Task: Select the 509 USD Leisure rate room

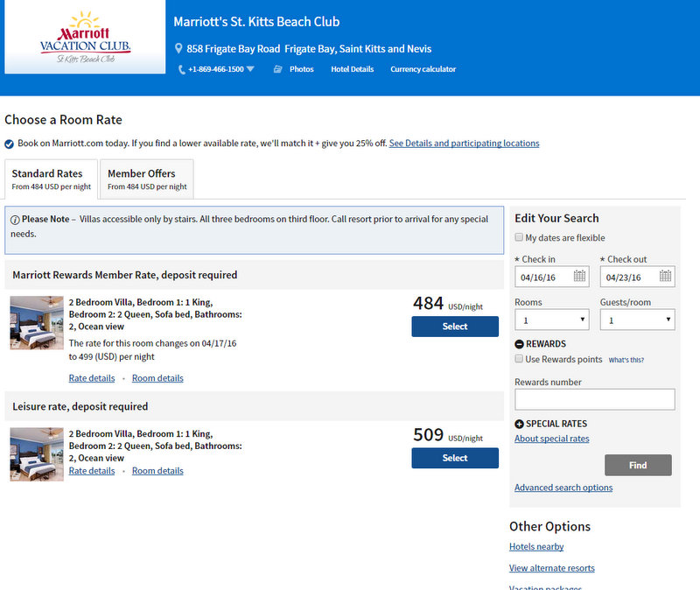Action: pyautogui.click(x=455, y=458)
